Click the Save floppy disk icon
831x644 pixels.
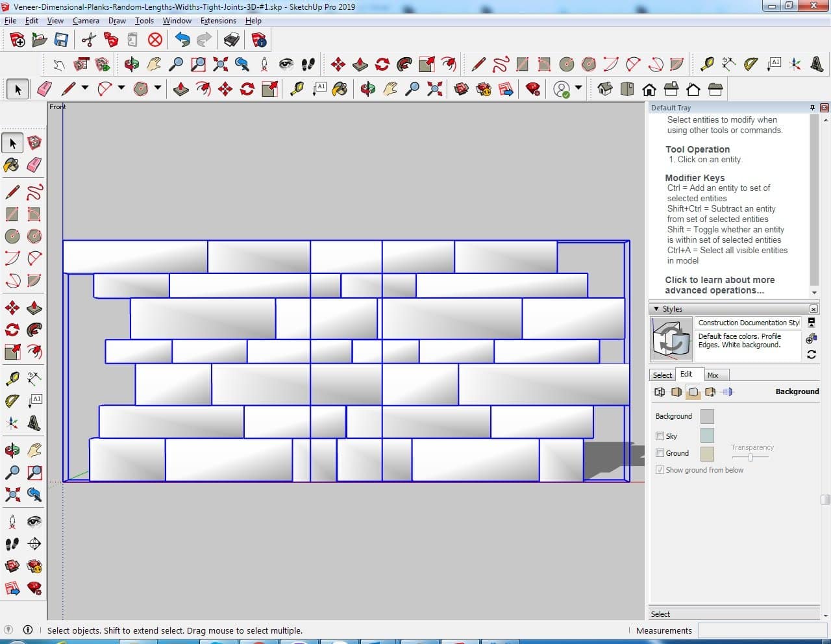(x=61, y=40)
